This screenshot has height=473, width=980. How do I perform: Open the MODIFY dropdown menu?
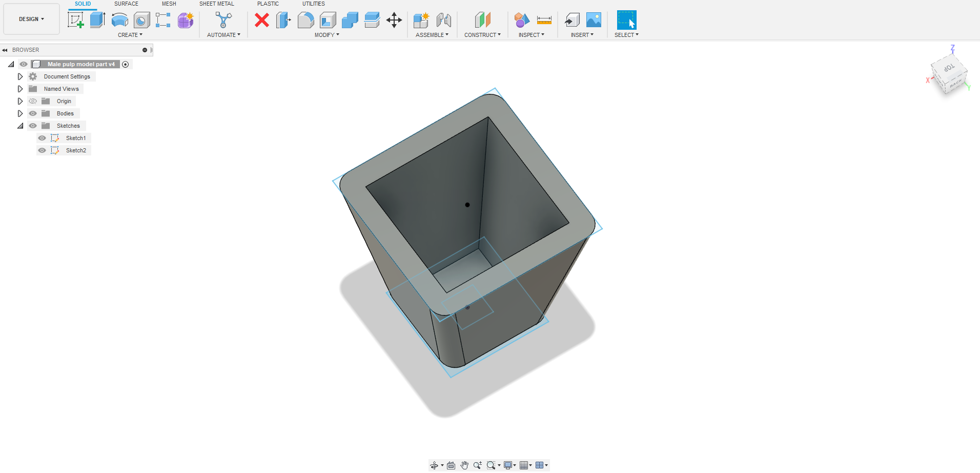point(327,35)
